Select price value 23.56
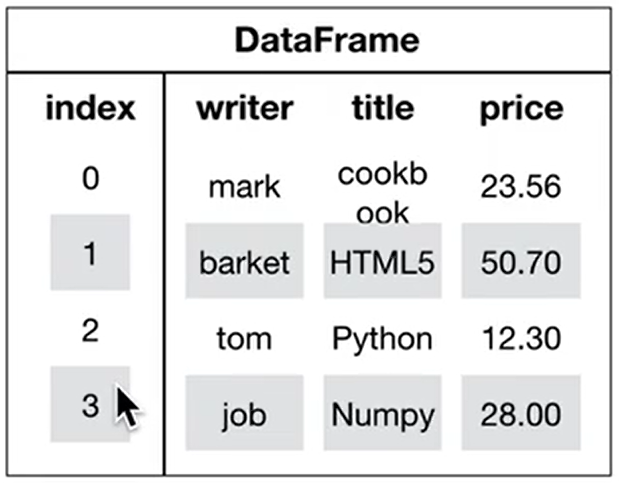The image size is (619, 483). (521, 186)
